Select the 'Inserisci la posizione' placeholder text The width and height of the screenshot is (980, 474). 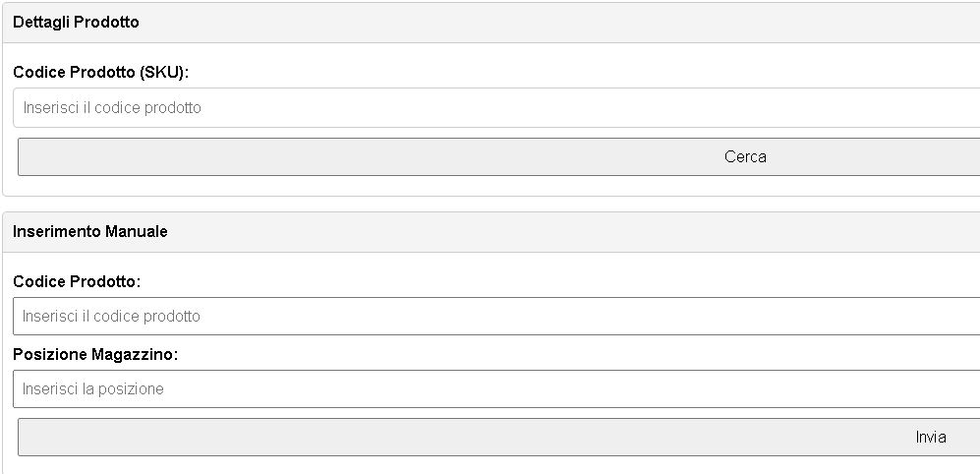93,389
